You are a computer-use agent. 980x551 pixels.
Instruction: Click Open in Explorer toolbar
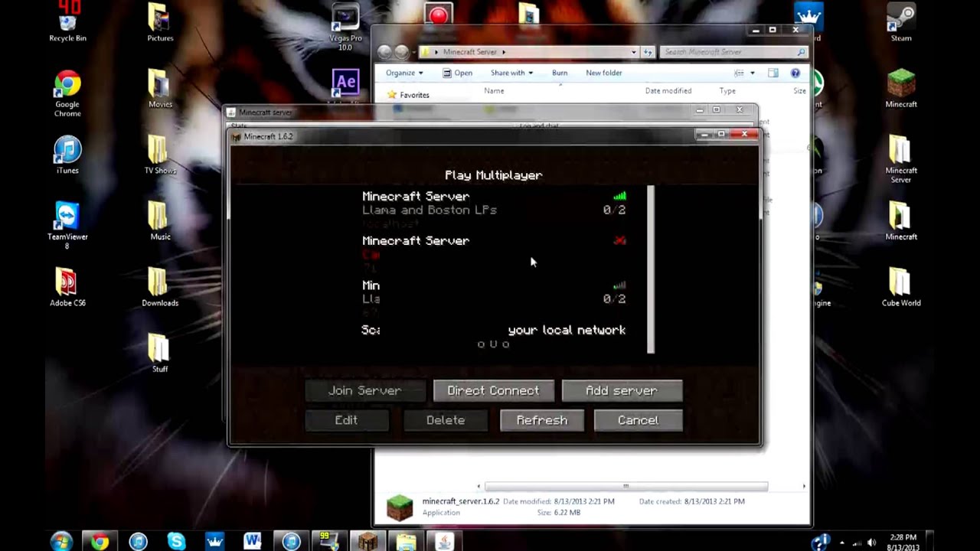coord(457,73)
